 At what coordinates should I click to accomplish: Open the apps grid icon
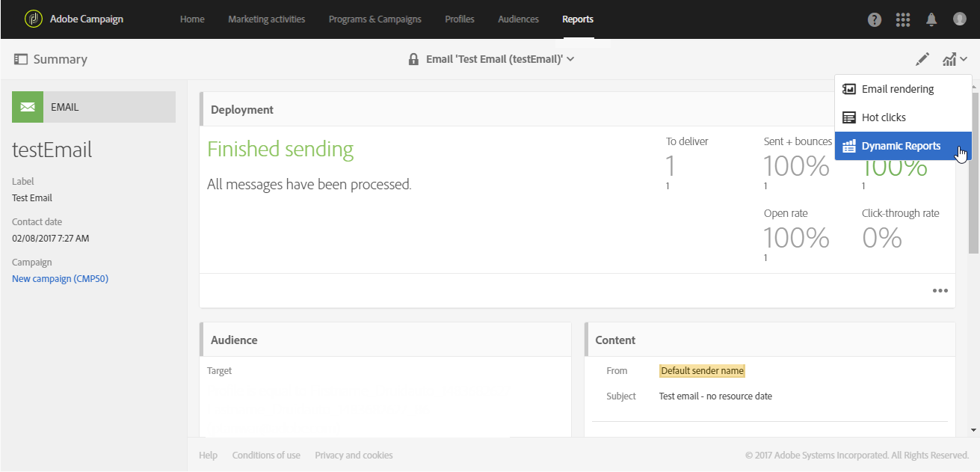[903, 20]
